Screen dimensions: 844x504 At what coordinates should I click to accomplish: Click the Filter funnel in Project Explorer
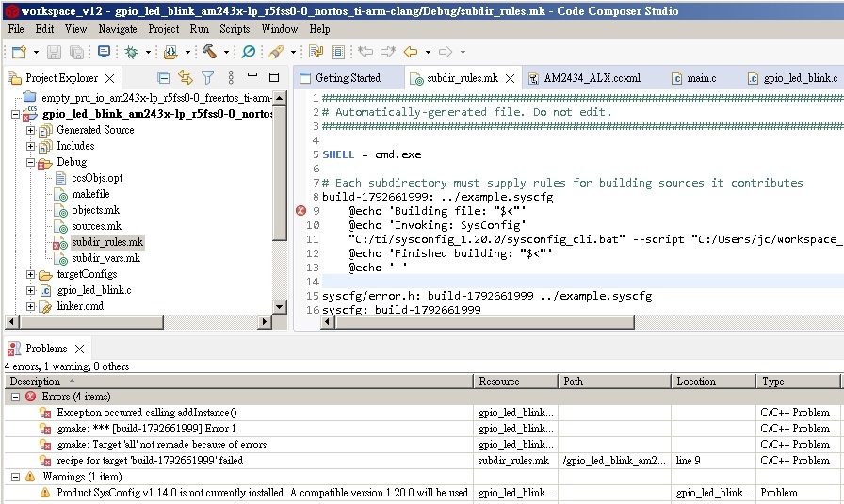[x=208, y=78]
